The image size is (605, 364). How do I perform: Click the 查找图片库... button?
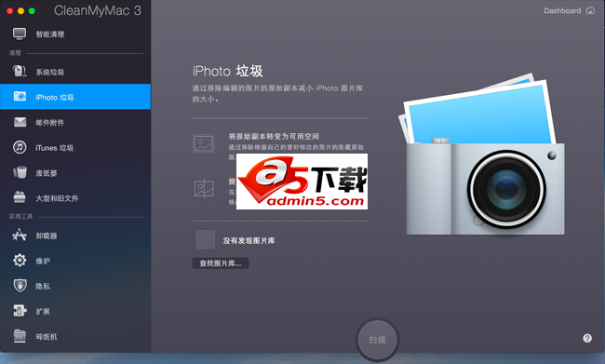pyautogui.click(x=221, y=263)
